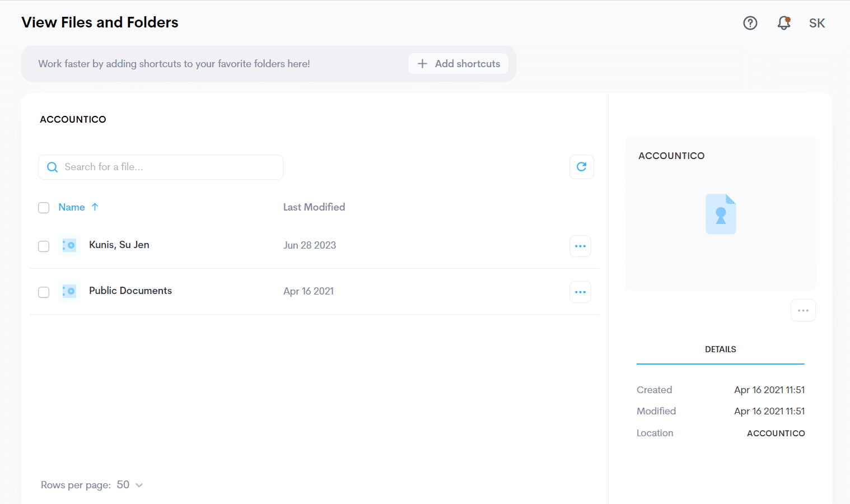Click the refresh file list icon
This screenshot has width=850, height=504.
point(582,167)
